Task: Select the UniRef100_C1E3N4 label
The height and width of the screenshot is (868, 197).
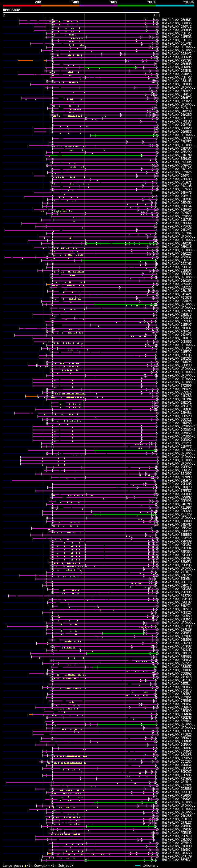Action: (177, 399)
